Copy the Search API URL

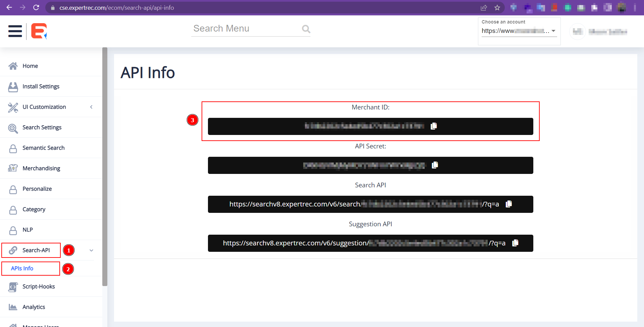pyautogui.click(x=509, y=204)
